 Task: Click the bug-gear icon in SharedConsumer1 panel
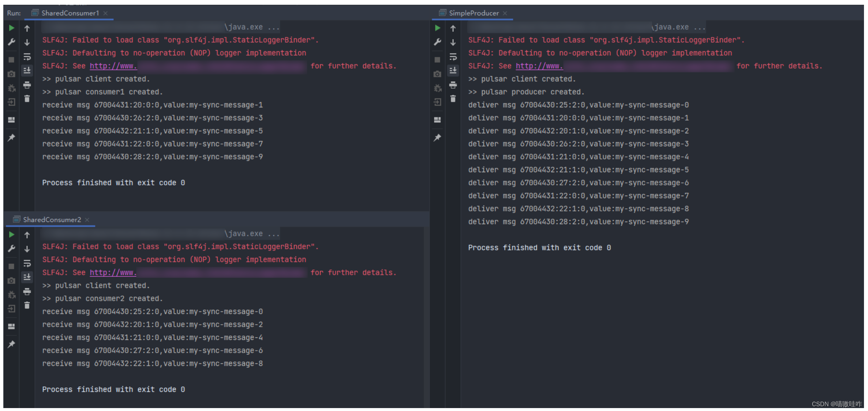click(x=11, y=88)
